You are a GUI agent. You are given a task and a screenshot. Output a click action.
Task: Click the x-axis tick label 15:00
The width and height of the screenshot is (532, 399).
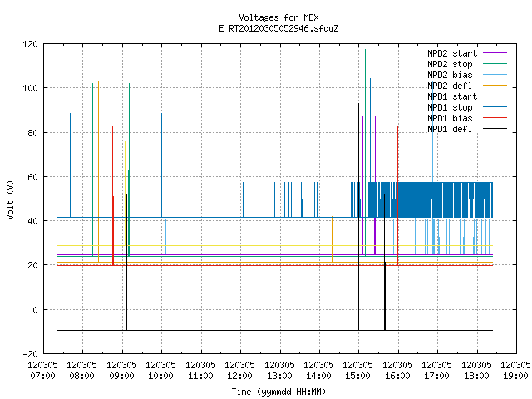tap(358, 376)
